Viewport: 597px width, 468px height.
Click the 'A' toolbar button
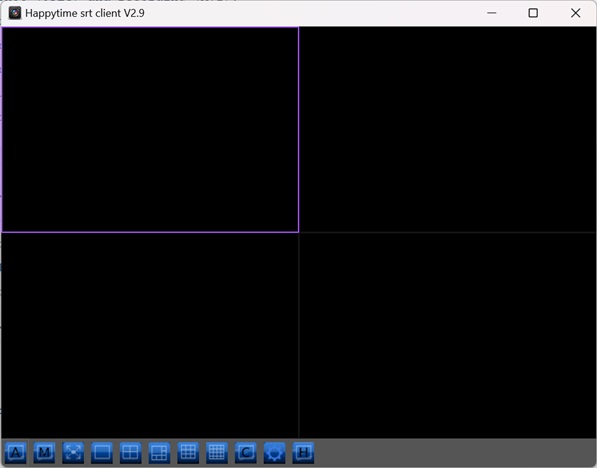(x=16, y=452)
